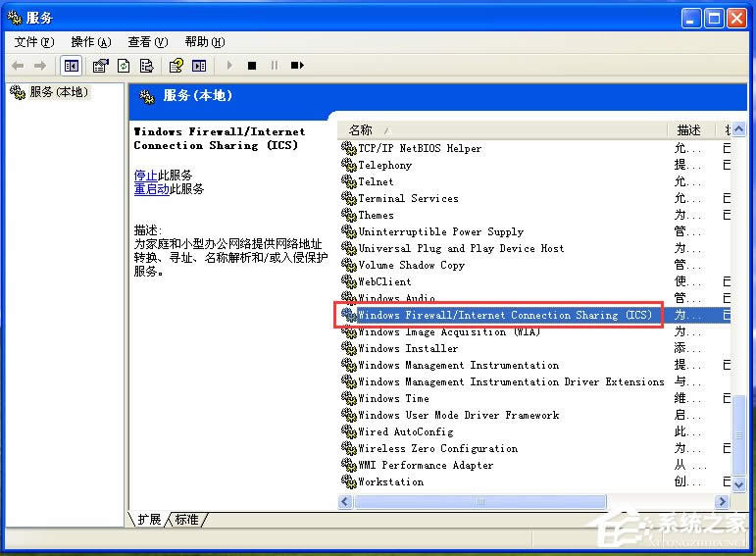Click the horizontal scrollbar thumb
756x556 pixels.
tap(480, 501)
